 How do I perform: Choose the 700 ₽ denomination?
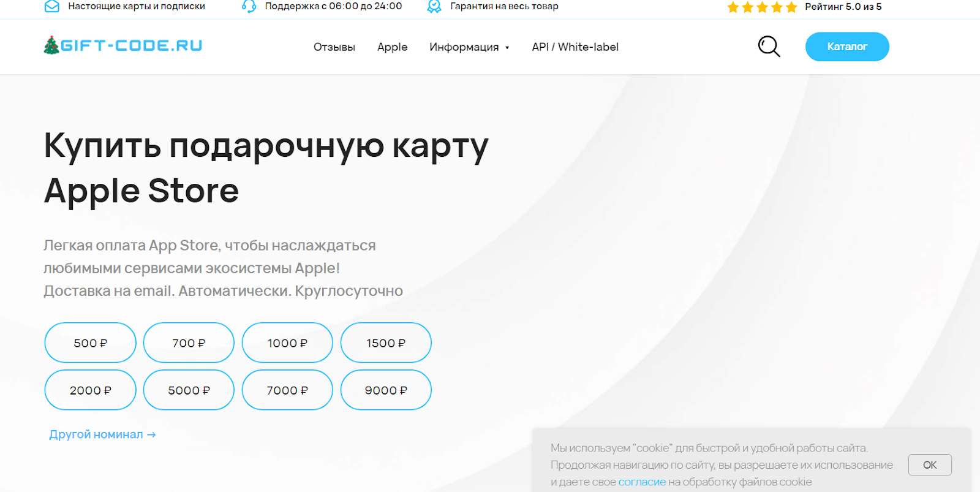tap(189, 343)
